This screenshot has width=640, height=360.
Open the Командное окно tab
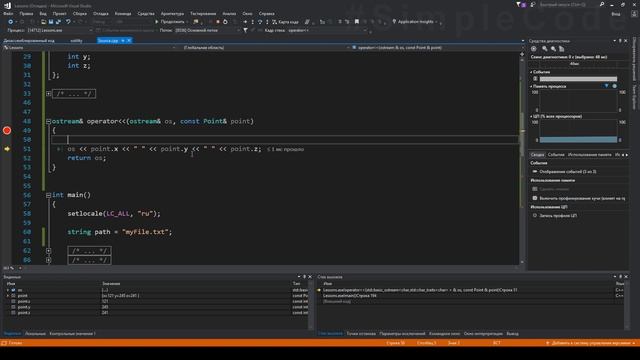tap(444, 334)
